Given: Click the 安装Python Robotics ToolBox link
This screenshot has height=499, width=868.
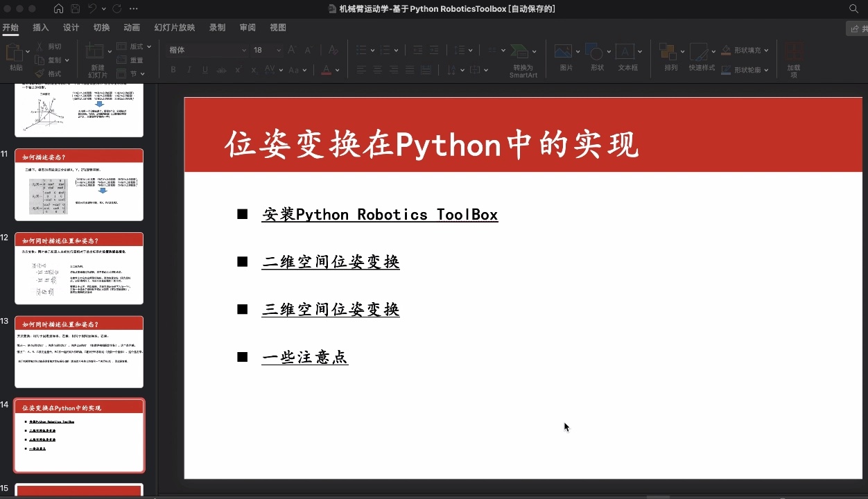Looking at the screenshot, I should (x=380, y=215).
